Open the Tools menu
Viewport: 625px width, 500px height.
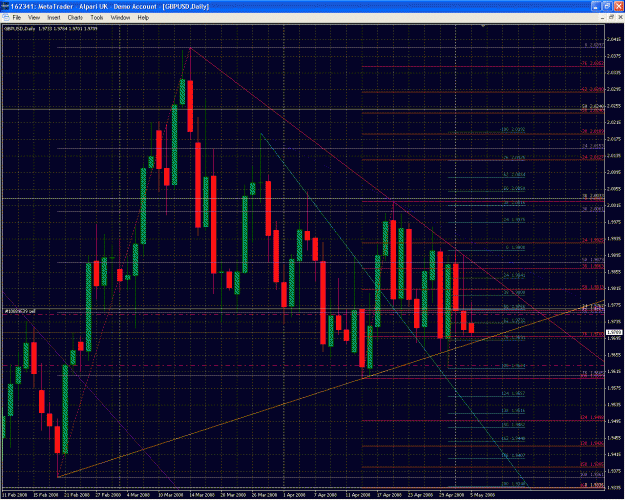(x=96, y=18)
